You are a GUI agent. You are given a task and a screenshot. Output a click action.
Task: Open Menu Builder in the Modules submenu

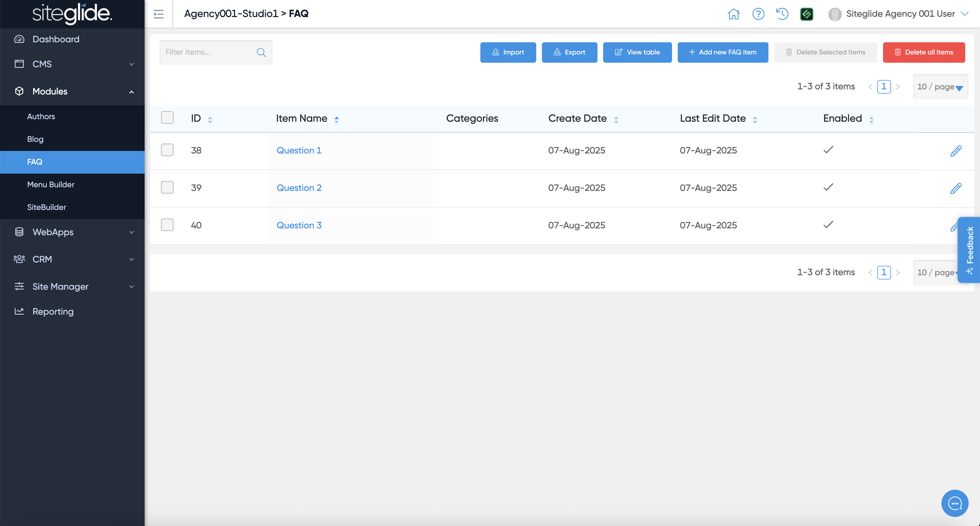[50, 184]
